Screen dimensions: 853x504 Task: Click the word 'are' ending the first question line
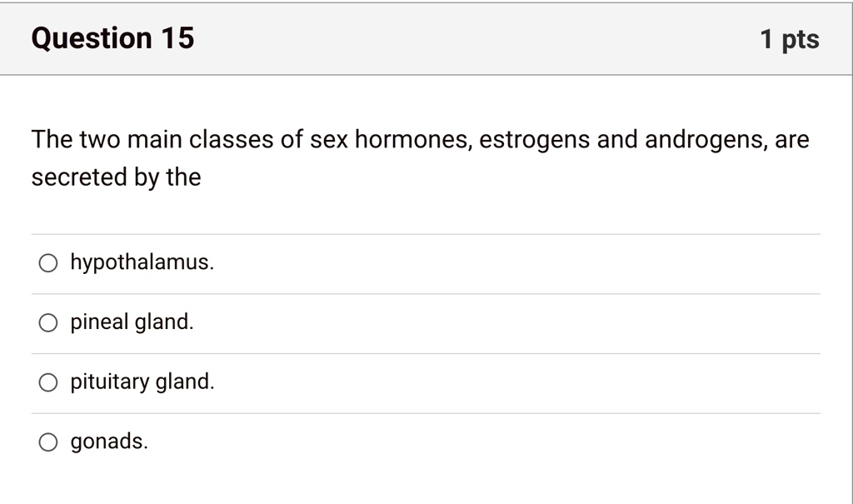[792, 140]
